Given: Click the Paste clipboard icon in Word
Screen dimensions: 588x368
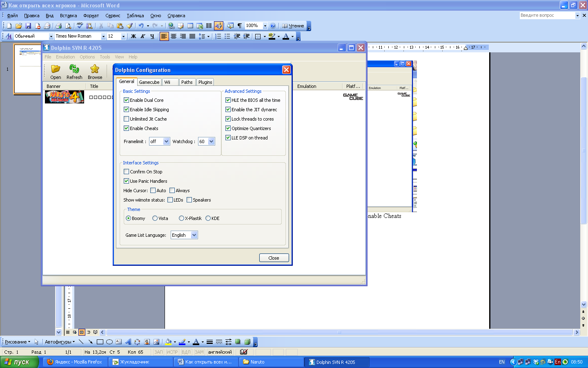Looking at the screenshot, I should click(x=120, y=26).
